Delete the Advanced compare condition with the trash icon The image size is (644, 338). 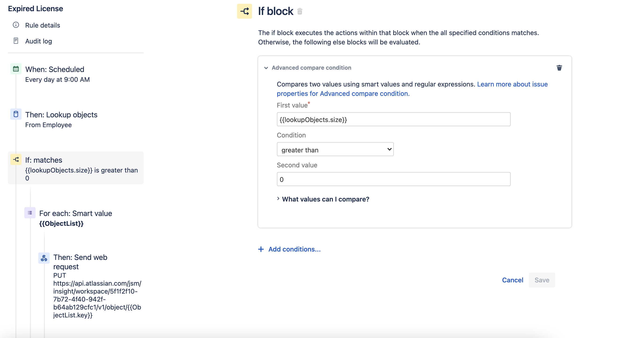[559, 68]
